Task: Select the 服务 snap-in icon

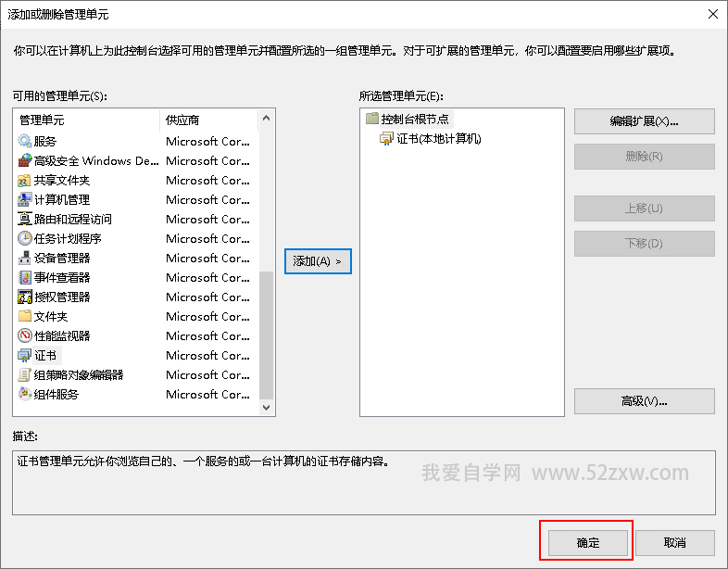Action: pos(25,142)
